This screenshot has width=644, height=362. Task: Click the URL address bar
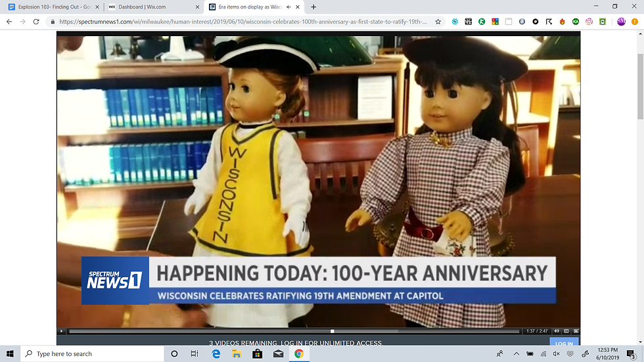click(243, 22)
